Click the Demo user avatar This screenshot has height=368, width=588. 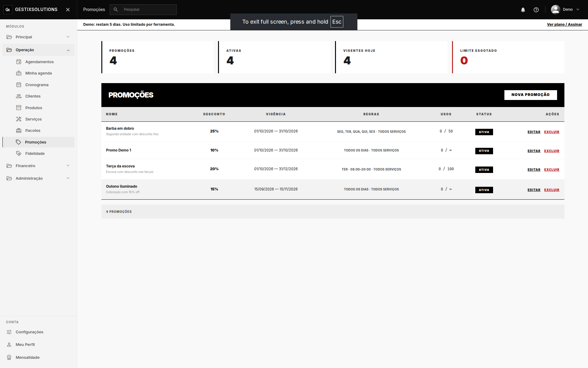pyautogui.click(x=556, y=10)
